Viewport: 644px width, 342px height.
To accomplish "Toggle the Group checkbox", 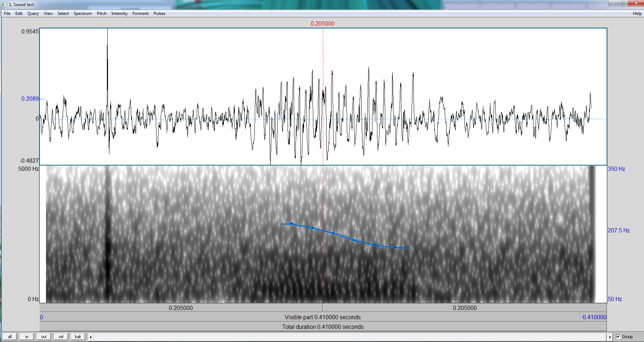I will click(x=618, y=337).
